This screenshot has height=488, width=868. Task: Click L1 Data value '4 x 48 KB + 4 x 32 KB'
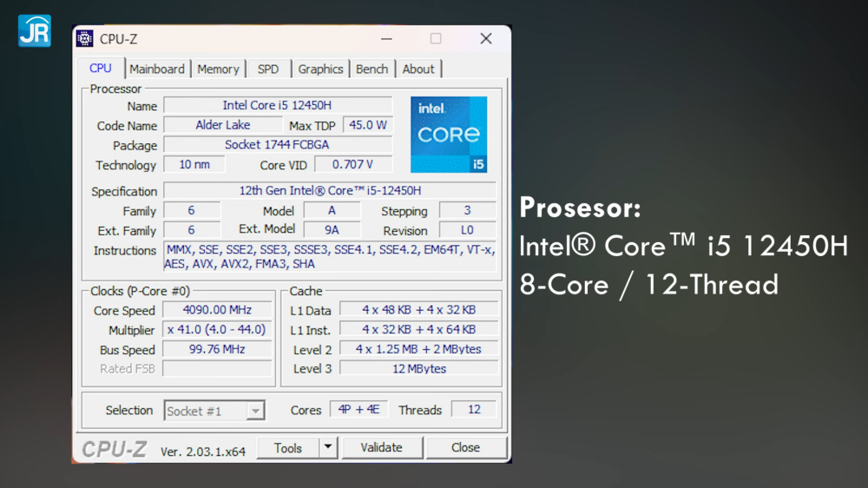coord(419,310)
